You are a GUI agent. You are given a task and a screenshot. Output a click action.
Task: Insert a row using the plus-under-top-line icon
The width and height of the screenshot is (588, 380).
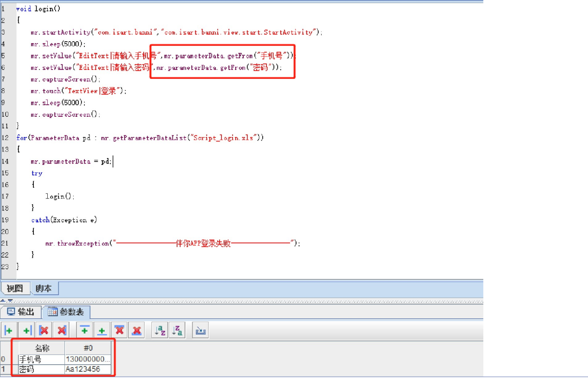coord(84,330)
